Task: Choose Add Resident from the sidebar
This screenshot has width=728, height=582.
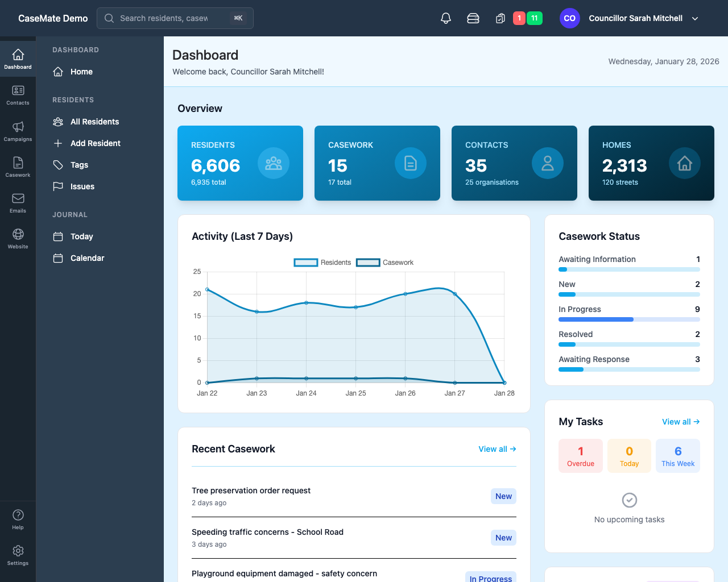Action: [x=95, y=143]
